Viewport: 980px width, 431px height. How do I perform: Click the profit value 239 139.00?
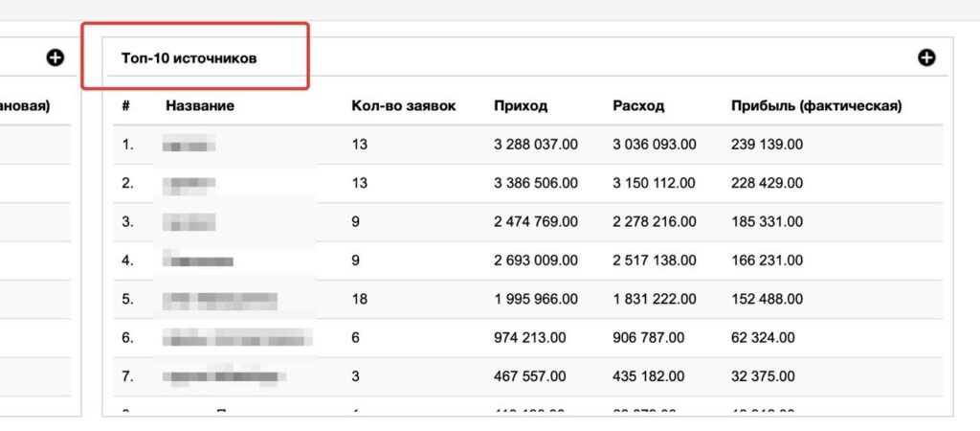tap(767, 146)
